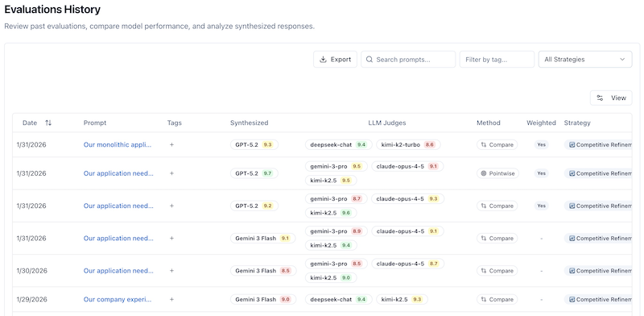This screenshot has width=644, height=316.
Task: Click the LLM Judges column header
Action: click(x=387, y=123)
